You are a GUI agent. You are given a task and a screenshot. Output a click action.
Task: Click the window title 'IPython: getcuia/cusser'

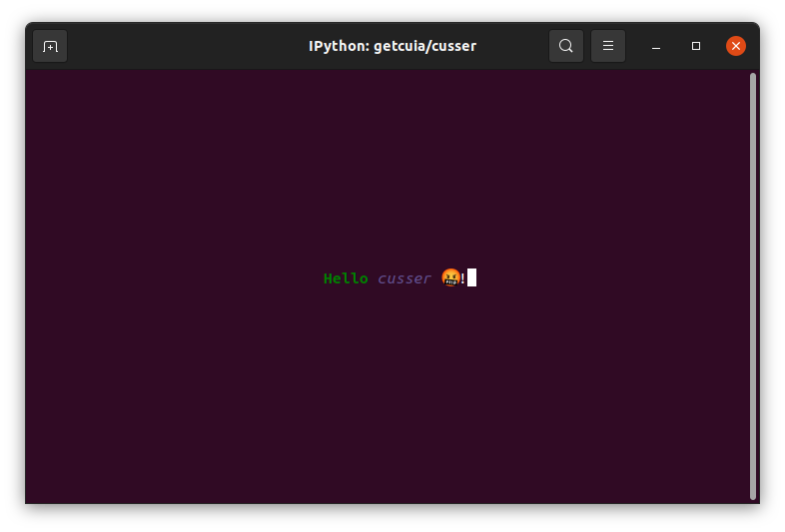392,46
